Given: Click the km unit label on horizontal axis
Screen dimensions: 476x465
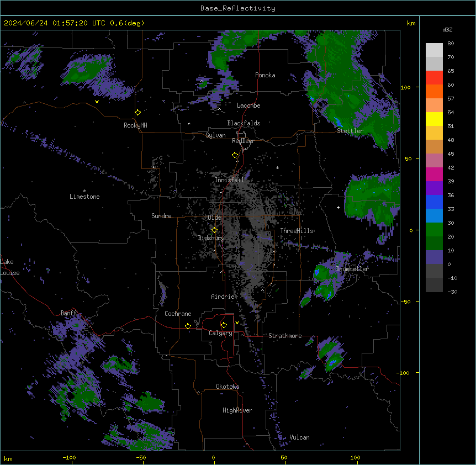Looking at the screenshot, I should (x=8, y=459).
